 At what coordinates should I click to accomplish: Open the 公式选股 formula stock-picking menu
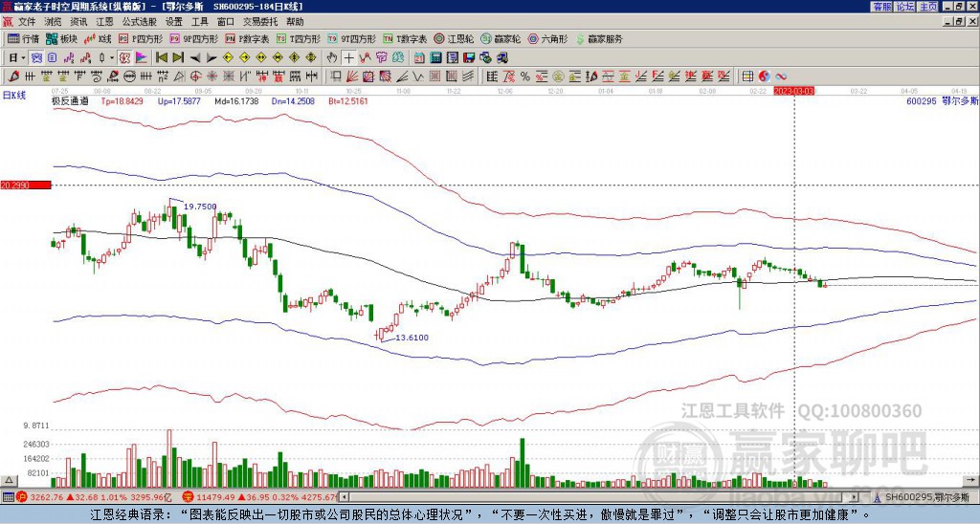click(140, 21)
